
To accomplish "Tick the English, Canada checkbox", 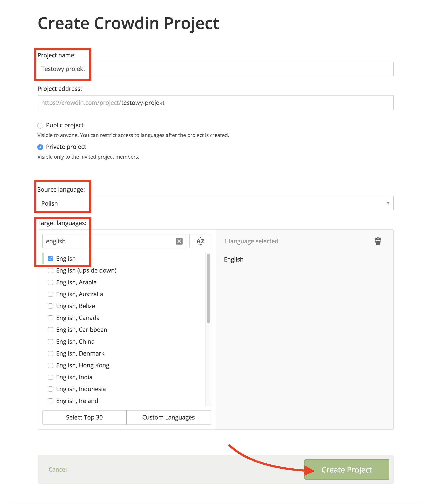I will point(50,318).
